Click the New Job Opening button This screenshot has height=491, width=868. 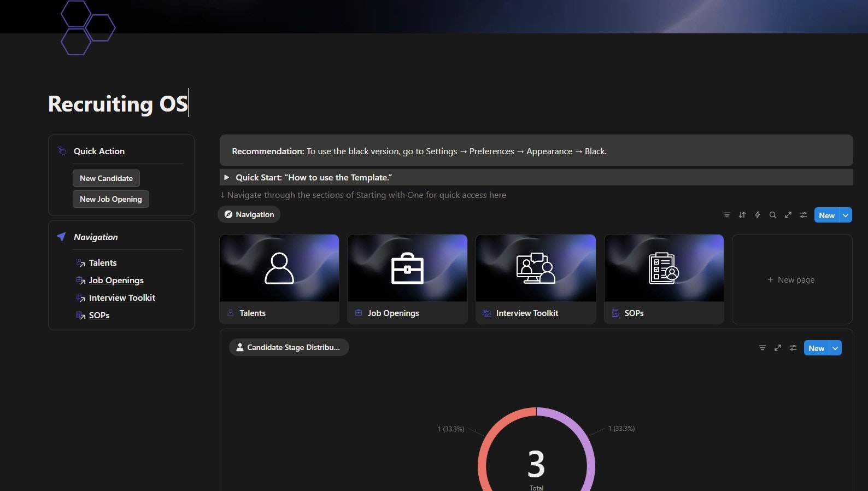click(x=111, y=199)
